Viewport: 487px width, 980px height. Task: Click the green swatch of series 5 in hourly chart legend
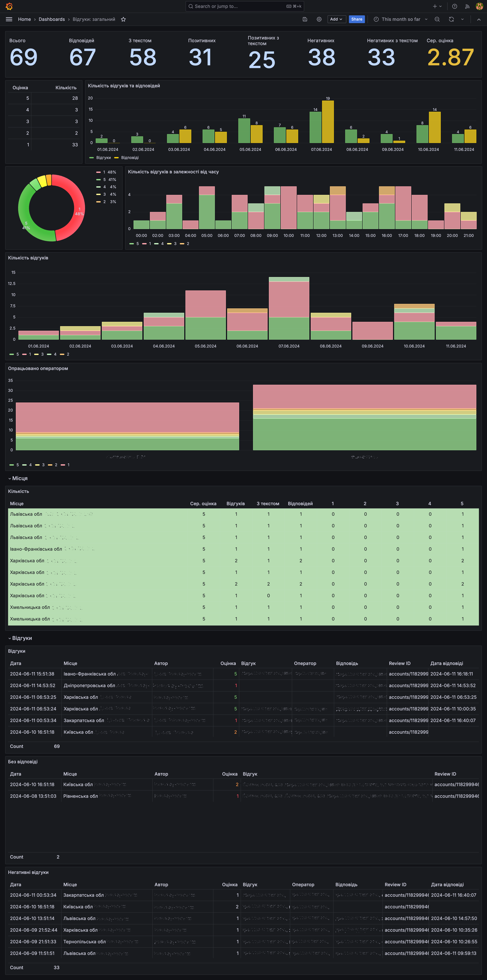132,244
